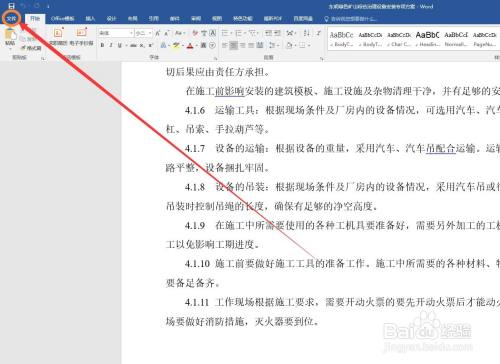Screen dimensions: 500x364
Task: Toggle Show/Hide paragraph marks
Action: click(319, 33)
